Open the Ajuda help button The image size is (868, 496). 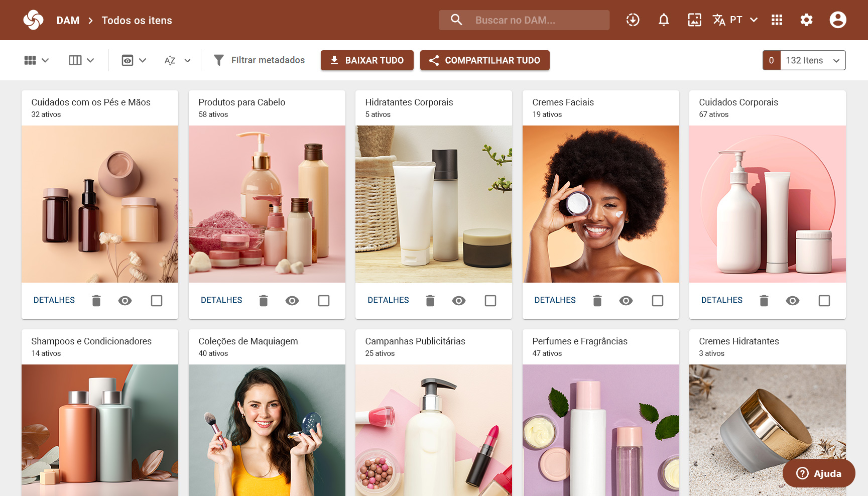pyautogui.click(x=819, y=473)
